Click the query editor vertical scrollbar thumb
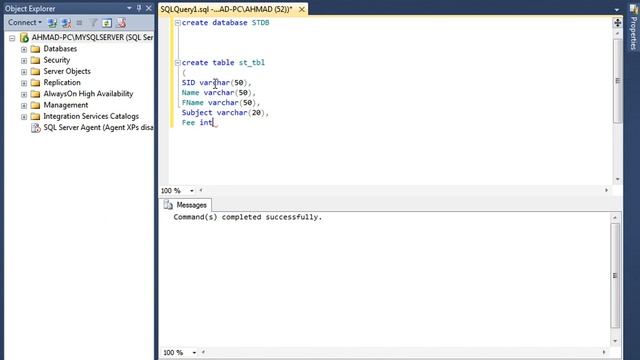Image resolution: width=640 pixels, height=360 pixels. [x=618, y=81]
